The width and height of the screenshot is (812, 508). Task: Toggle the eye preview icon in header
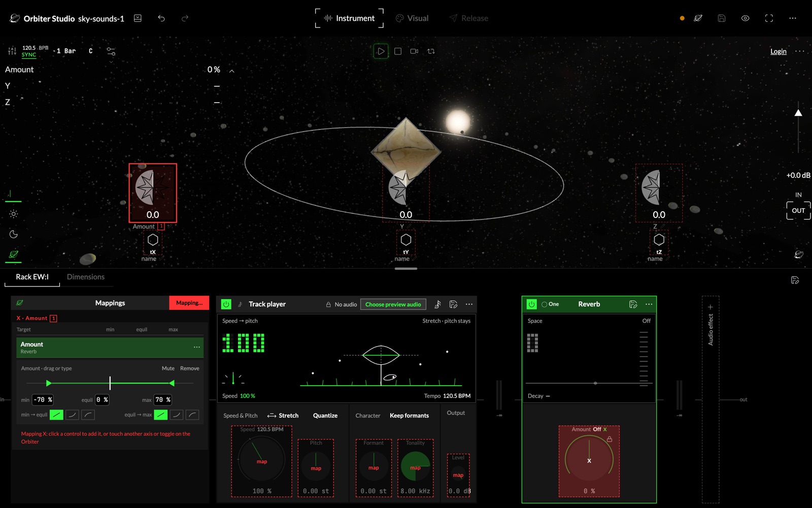point(745,18)
